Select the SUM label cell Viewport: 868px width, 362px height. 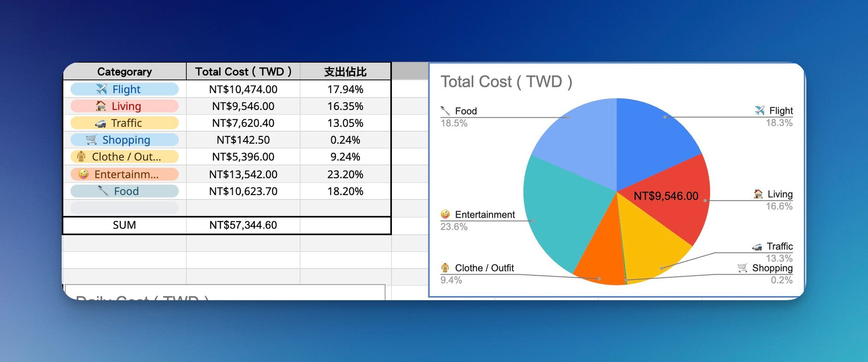point(125,225)
